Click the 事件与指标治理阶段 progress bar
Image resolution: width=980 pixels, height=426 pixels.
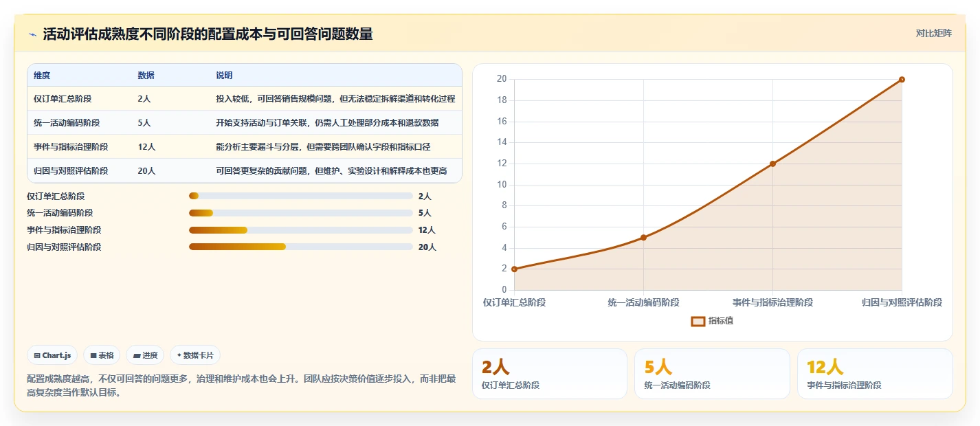coord(301,230)
